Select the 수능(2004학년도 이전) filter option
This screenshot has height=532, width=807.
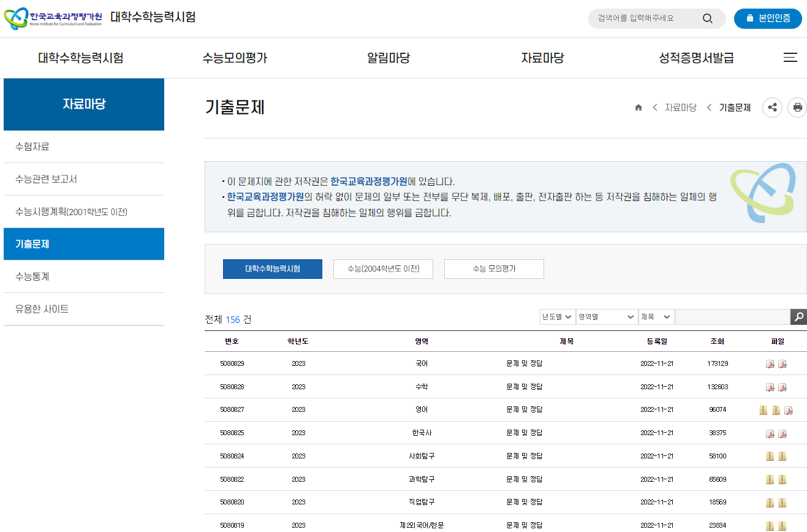(383, 268)
